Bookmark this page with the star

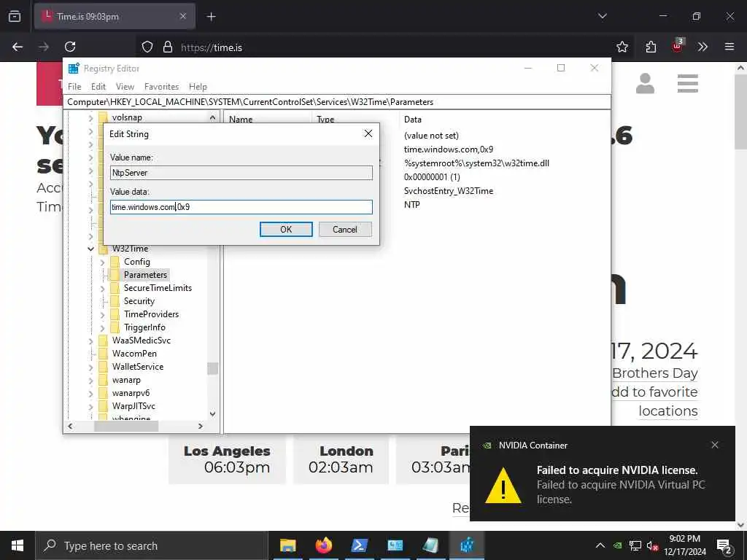[x=622, y=47]
